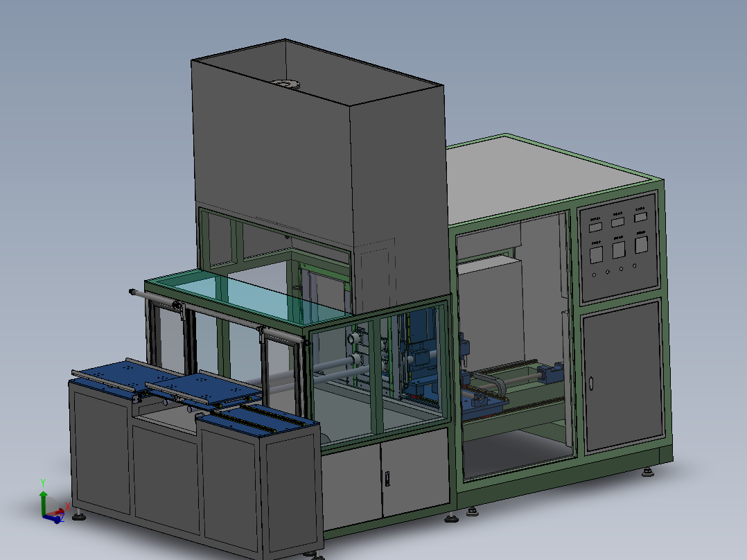The width and height of the screenshot is (747, 560).
Task: Click the small latch on lower center cabinet door
Action: [387, 478]
